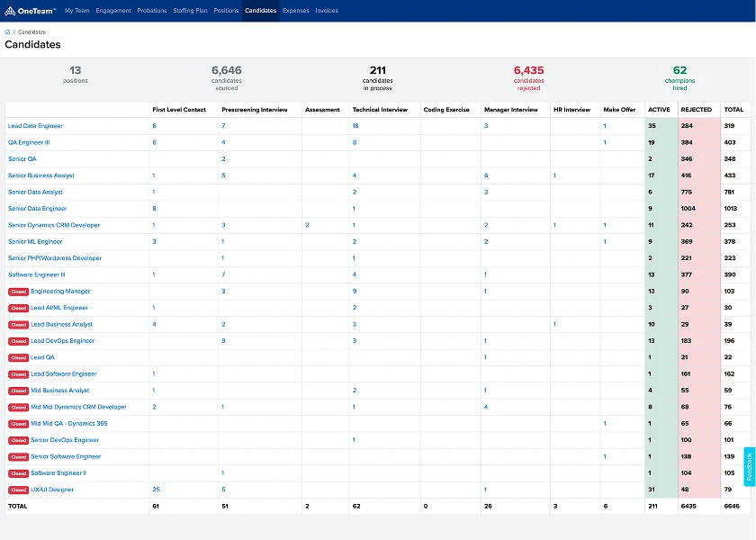Open the closed Lead DevOps Engineer position
Image resolution: width=756 pixels, height=540 pixels.
click(x=62, y=341)
